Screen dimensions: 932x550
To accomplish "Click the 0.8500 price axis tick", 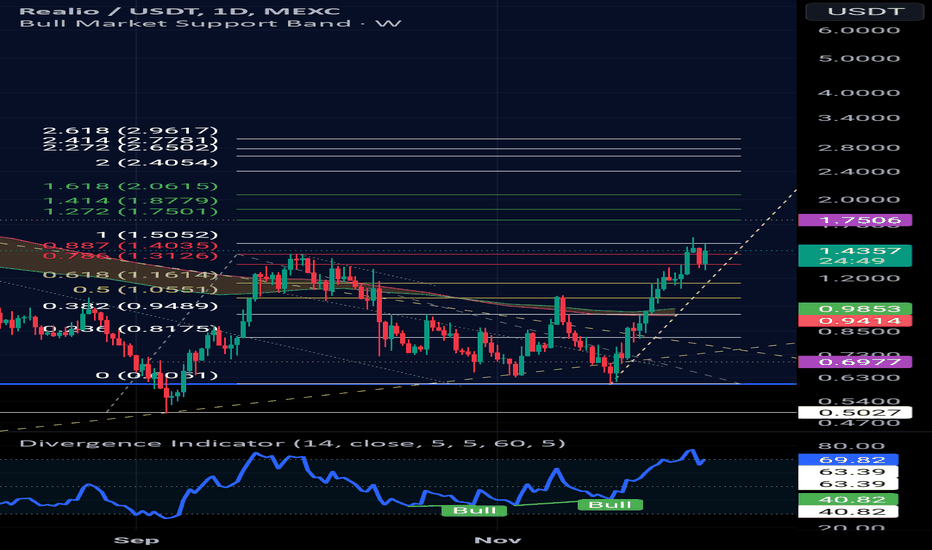I will pyautogui.click(x=859, y=331).
